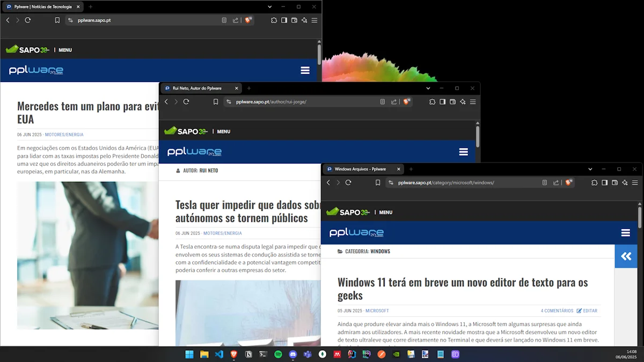This screenshot has height=362, width=644.
Task: Launch Visual Studio Code from the taskbar
Action: [x=219, y=354]
